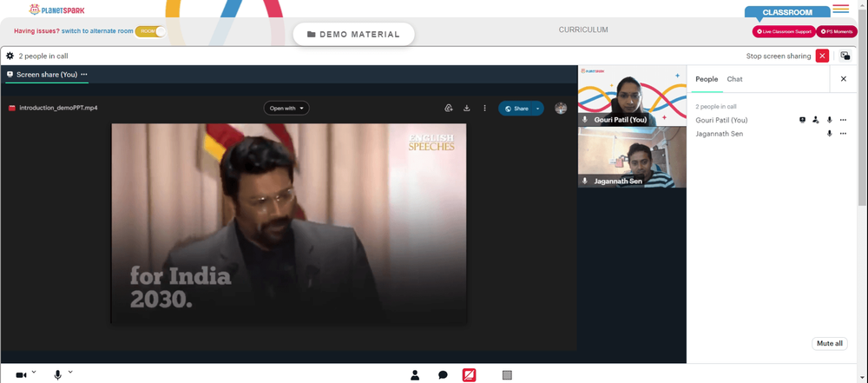Open the chat bubble icon in bottom bar

coord(443,375)
